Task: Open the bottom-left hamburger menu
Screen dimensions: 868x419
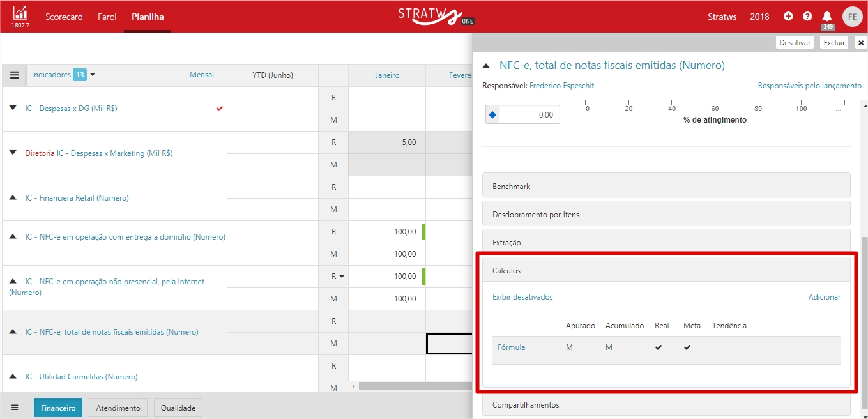Action: (15, 408)
